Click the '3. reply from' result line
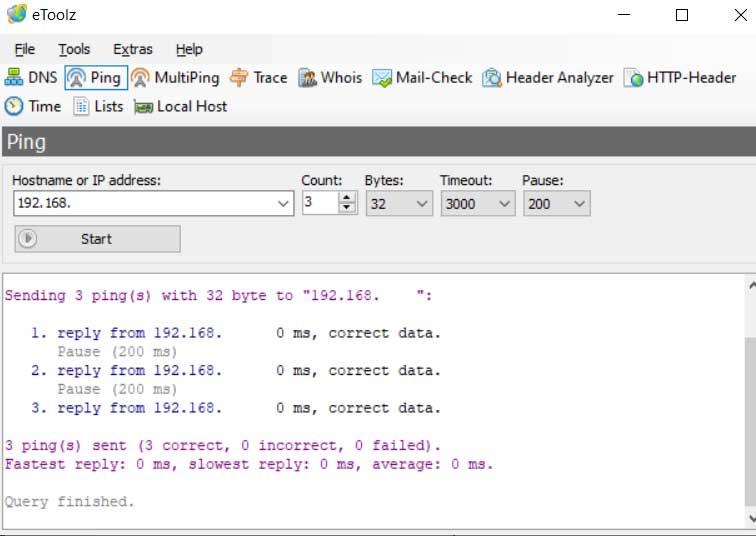The image size is (756, 536). (236, 408)
